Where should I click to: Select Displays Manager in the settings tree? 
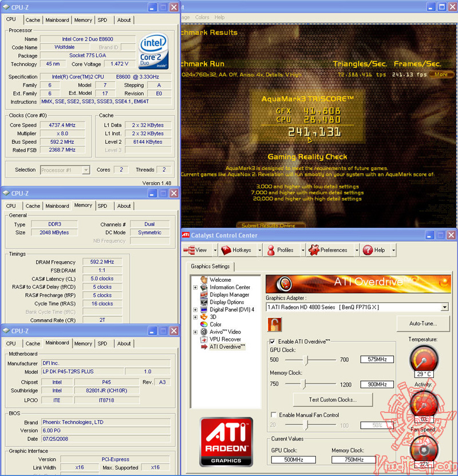(230, 295)
